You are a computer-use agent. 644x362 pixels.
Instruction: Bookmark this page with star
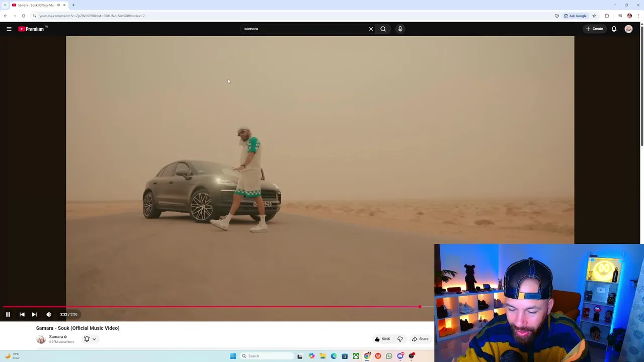pos(594,16)
